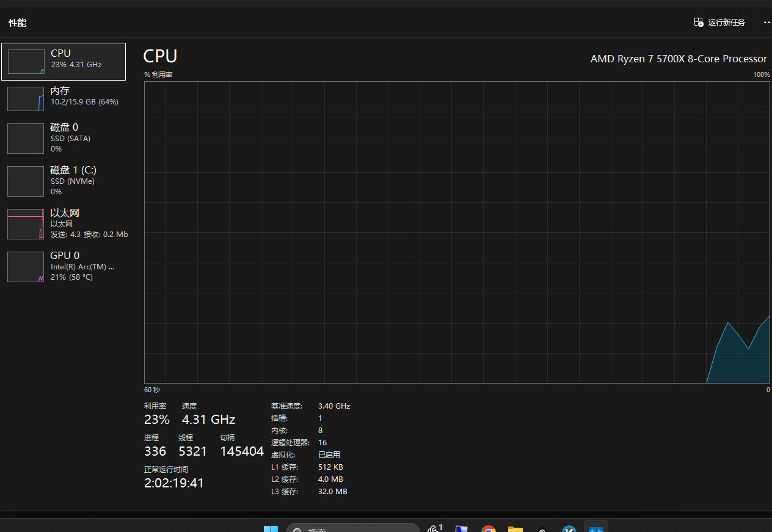Screen dimensions: 772x532
Task: Click the 插槽 value 1
Action: click(320, 418)
